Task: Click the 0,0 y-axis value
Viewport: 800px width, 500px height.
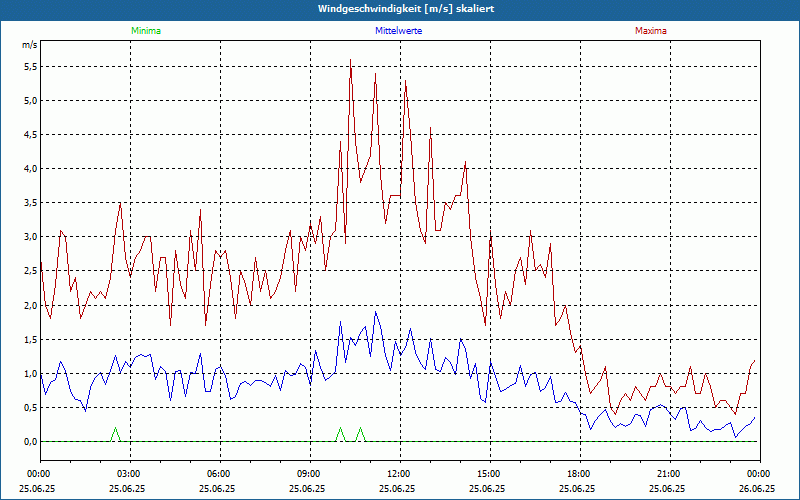Action: (x=31, y=441)
